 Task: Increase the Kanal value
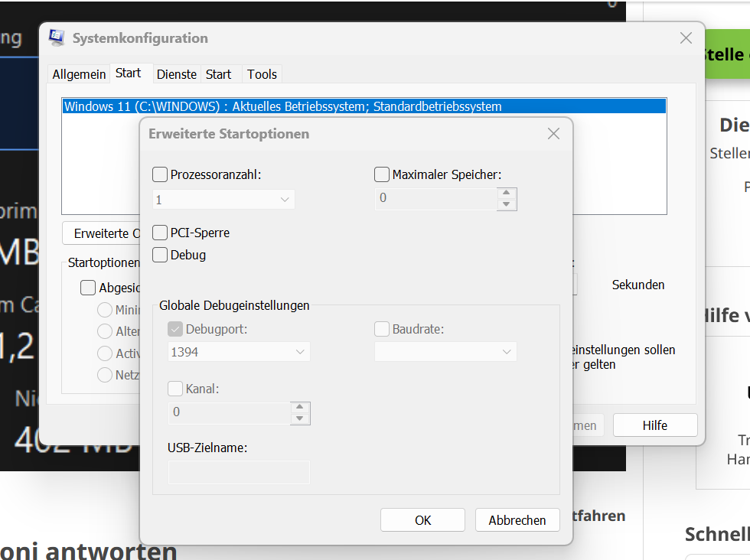click(300, 407)
